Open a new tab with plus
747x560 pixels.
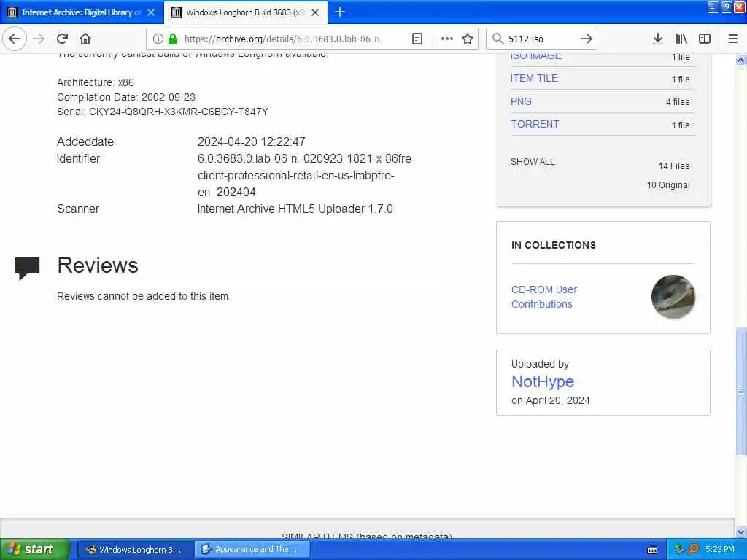click(x=340, y=12)
